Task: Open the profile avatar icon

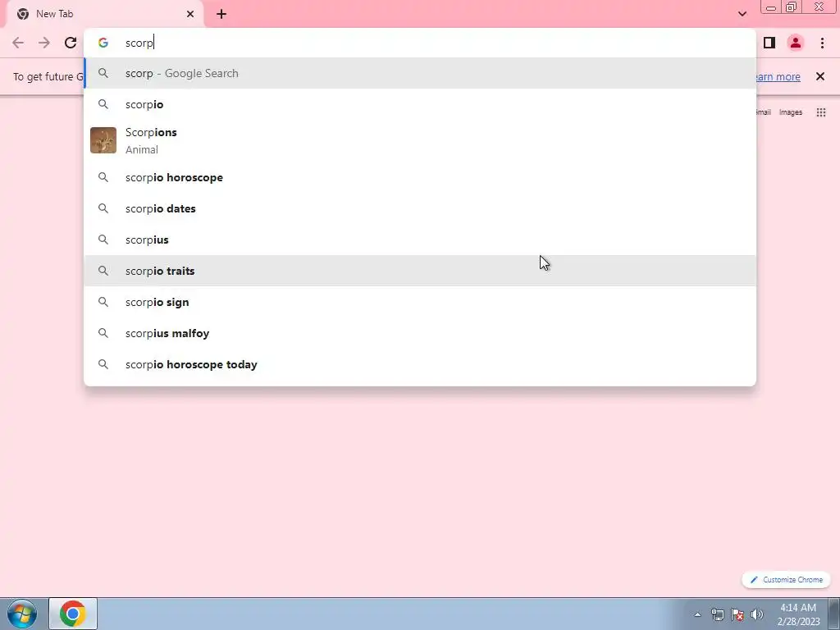Action: [796, 43]
